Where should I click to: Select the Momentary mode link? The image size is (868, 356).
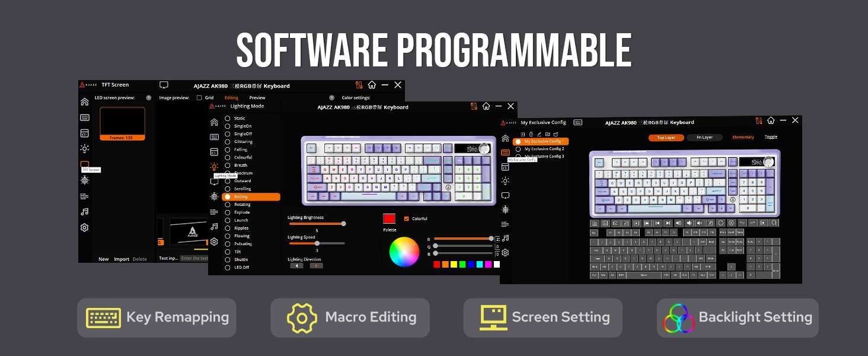(x=743, y=137)
